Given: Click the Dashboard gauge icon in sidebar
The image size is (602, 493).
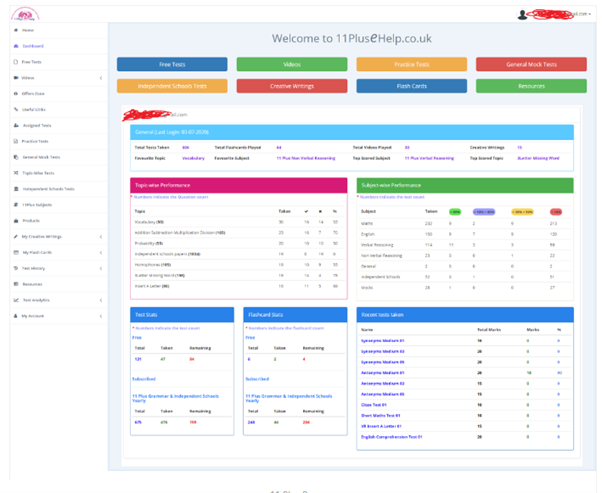Looking at the screenshot, I should tap(16, 46).
